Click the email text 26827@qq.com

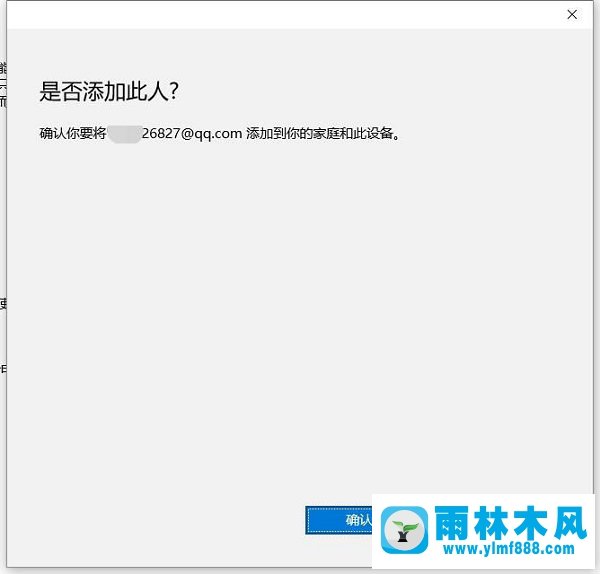pyautogui.click(x=192, y=134)
